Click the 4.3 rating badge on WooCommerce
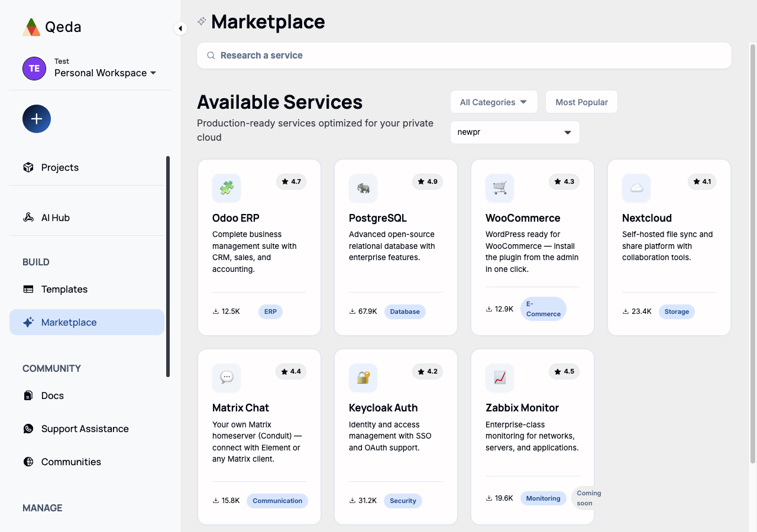 click(x=564, y=181)
